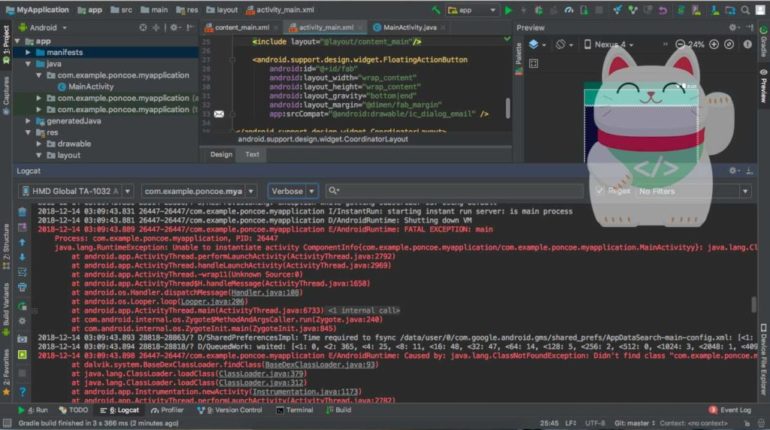Open the Profiler tool window
Viewport: 770px width, 430px height.
click(168, 410)
